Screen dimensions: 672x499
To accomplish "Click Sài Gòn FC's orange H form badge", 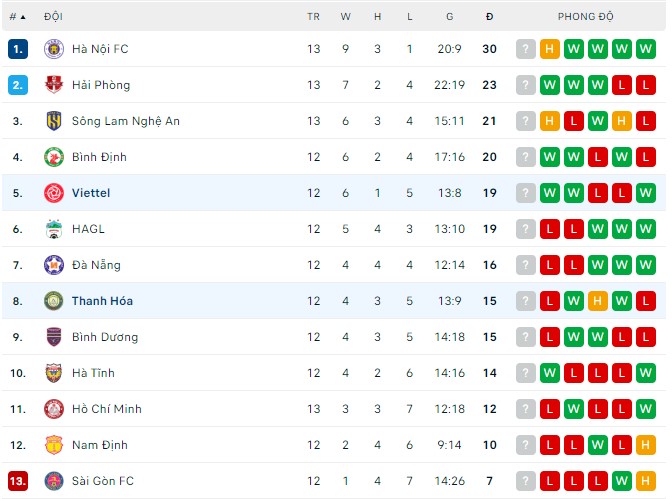I will 646,481.
